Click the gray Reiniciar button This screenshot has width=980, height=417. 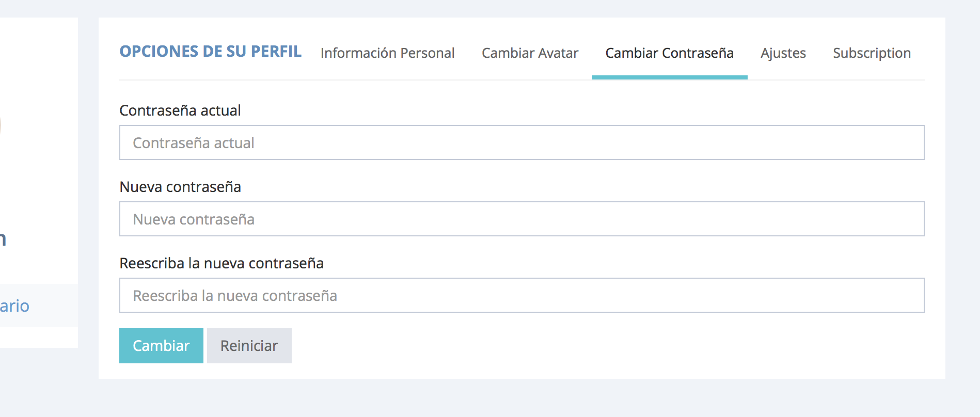pos(249,346)
